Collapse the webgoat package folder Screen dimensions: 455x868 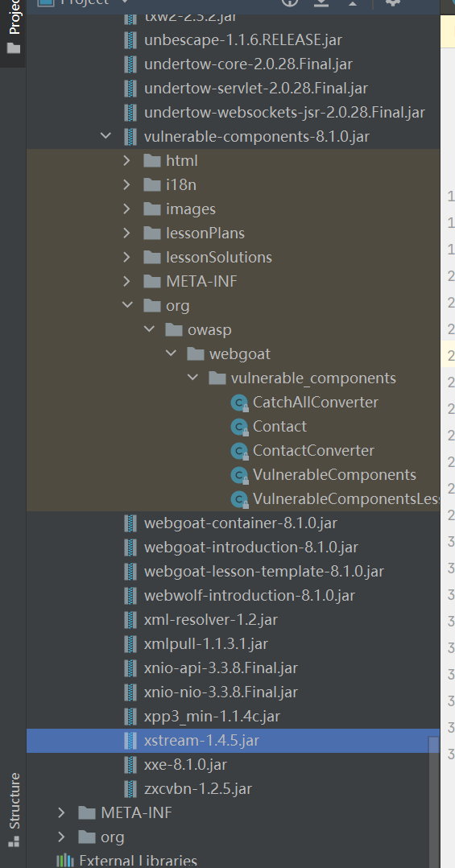171,353
